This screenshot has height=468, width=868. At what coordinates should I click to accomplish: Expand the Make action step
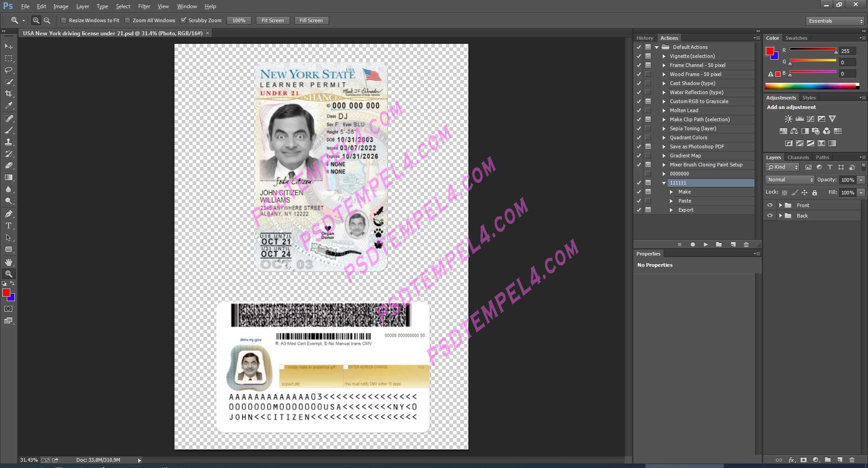[672, 192]
